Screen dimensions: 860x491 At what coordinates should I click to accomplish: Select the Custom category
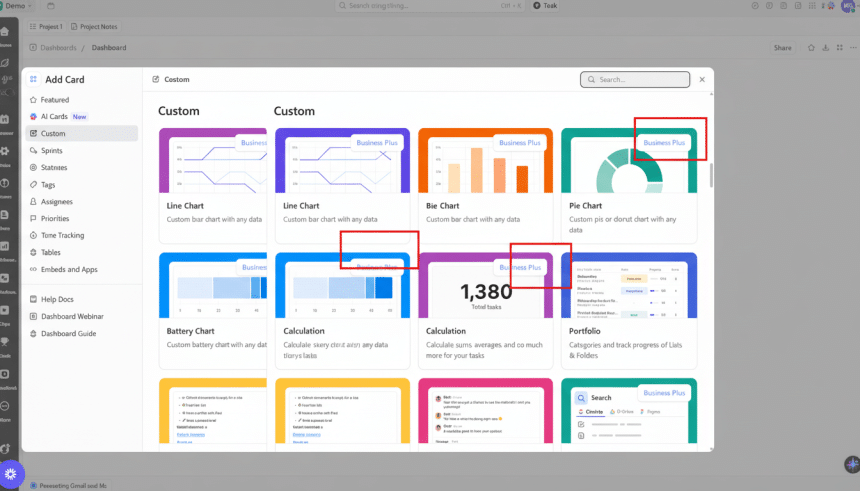tap(81, 133)
